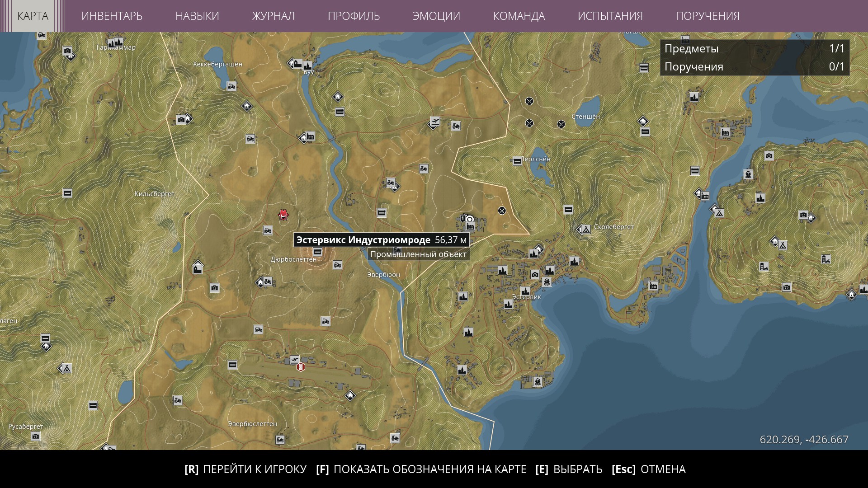The image size is (868, 488).
Task: Switch to the ИНВЕНТАРЬ tab
Action: coord(112,16)
